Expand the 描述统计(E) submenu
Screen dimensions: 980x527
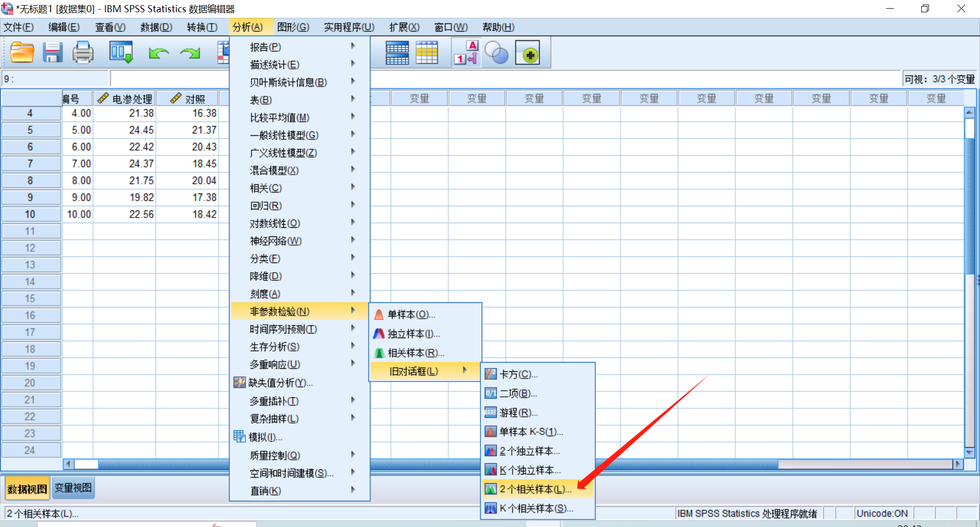tap(275, 65)
